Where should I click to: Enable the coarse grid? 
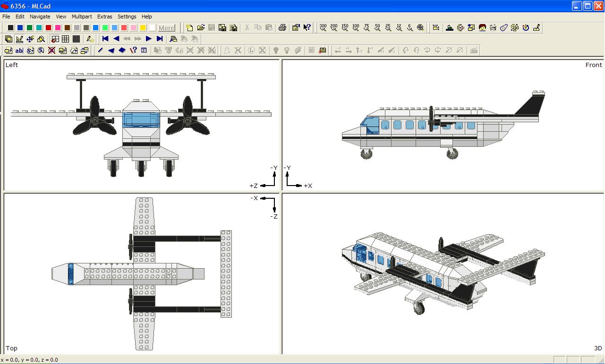tap(55, 39)
